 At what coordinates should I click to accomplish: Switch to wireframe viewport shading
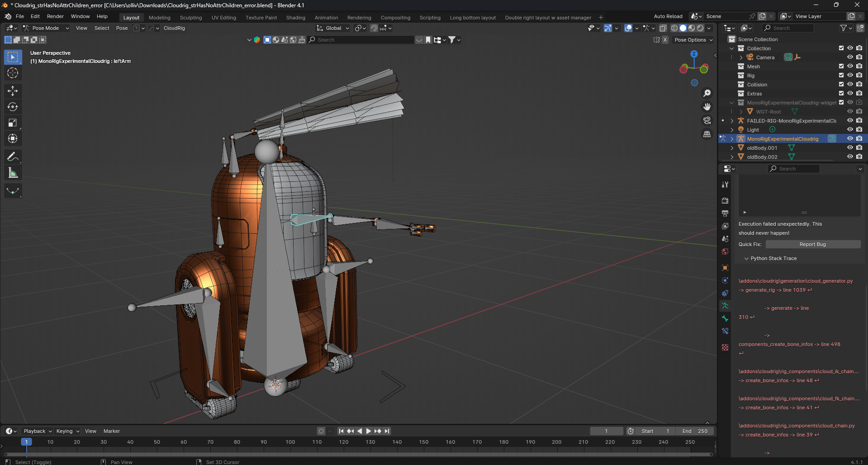pos(674,28)
